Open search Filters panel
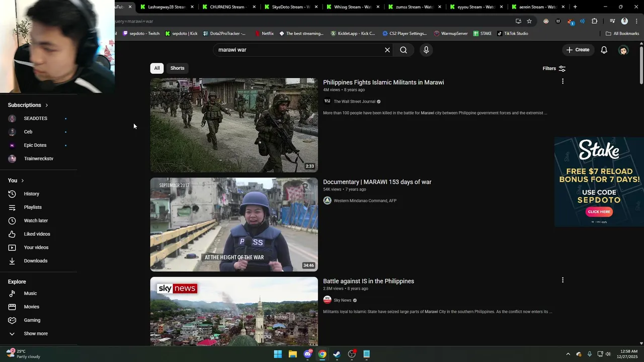644x362 pixels. point(554,68)
